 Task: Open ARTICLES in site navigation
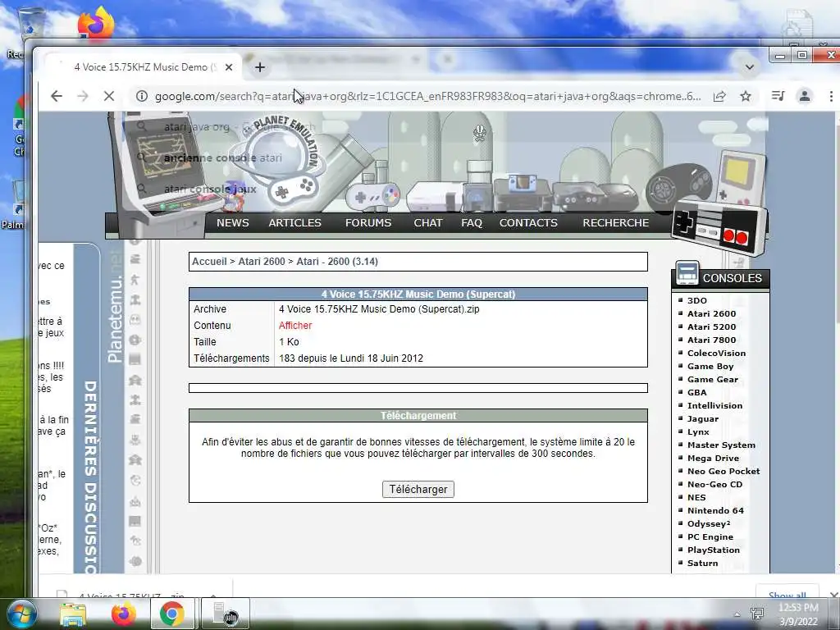294,223
